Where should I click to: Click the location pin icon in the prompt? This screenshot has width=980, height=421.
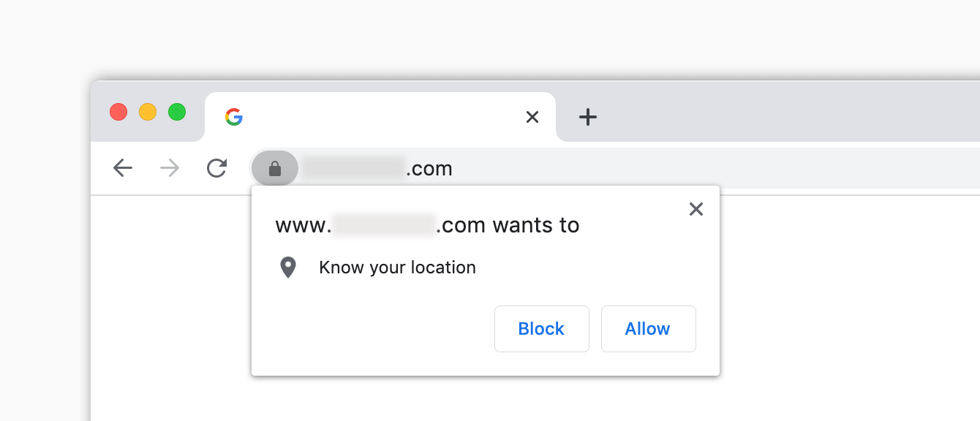coord(288,268)
